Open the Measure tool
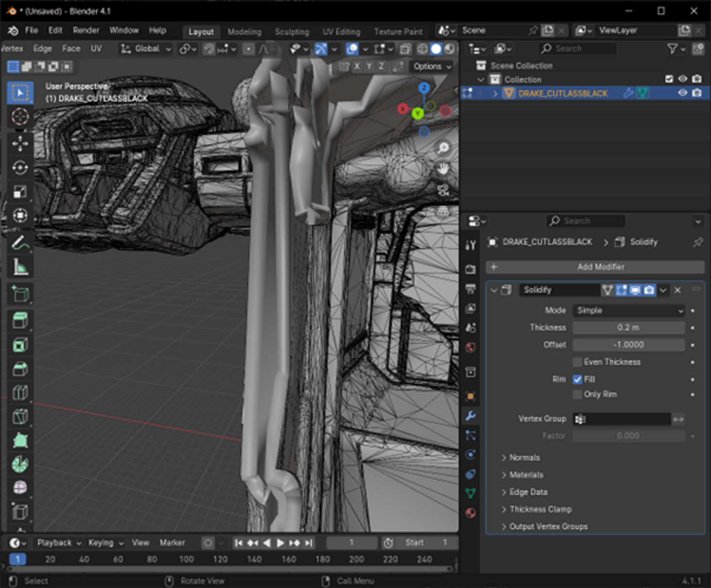Image resolution: width=711 pixels, height=588 pixels. [x=20, y=267]
